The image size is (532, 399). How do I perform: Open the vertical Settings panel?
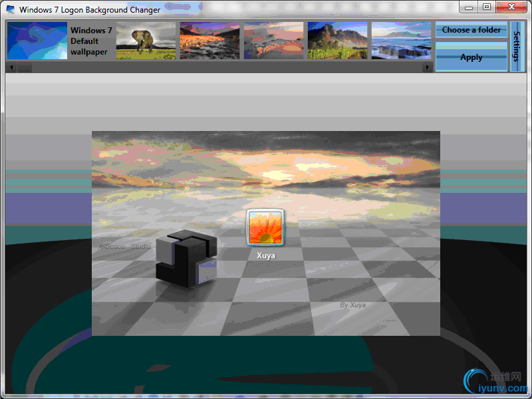click(x=517, y=47)
